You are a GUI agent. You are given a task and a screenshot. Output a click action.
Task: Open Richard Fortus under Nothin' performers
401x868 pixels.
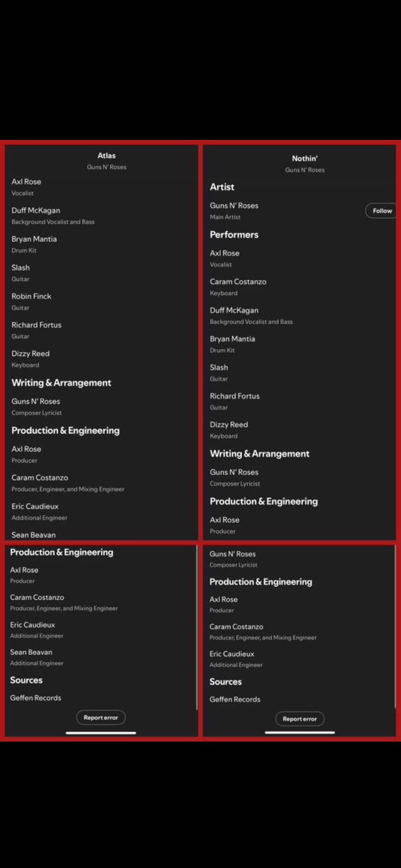(235, 396)
